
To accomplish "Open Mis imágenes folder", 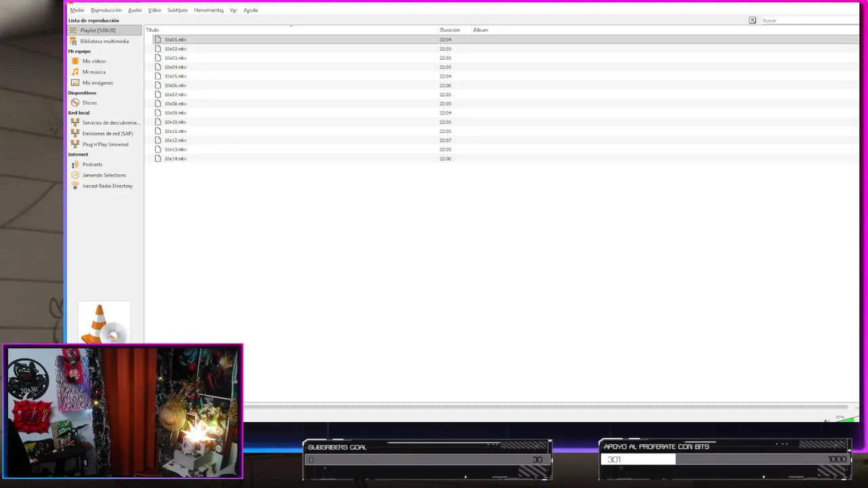I will click(98, 83).
